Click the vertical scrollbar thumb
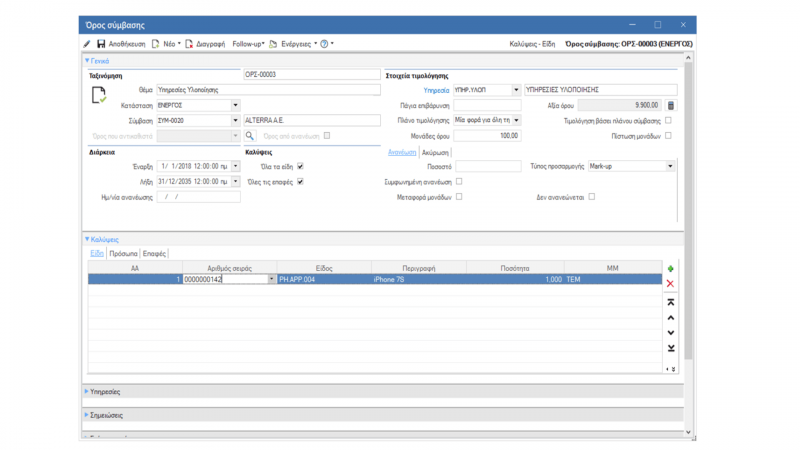Viewport: 800px width, 450px height. coord(688,210)
